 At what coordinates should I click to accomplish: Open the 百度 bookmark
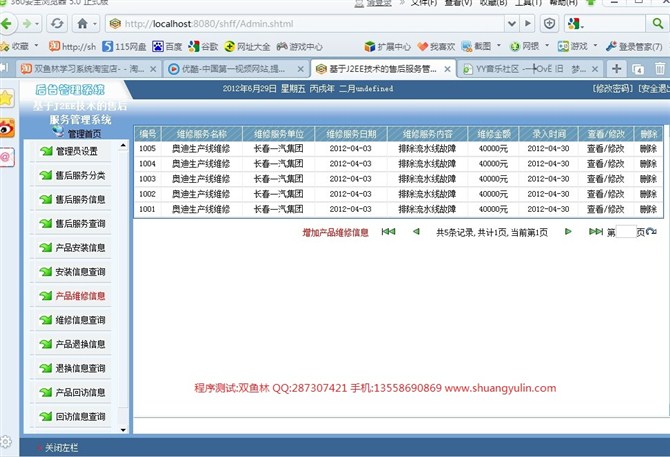coord(167,47)
